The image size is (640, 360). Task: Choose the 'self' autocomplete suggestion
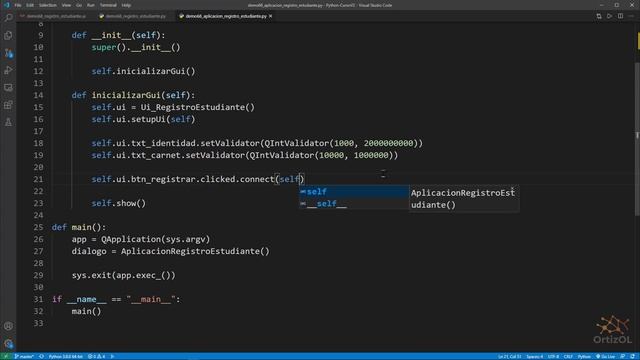[354, 191]
